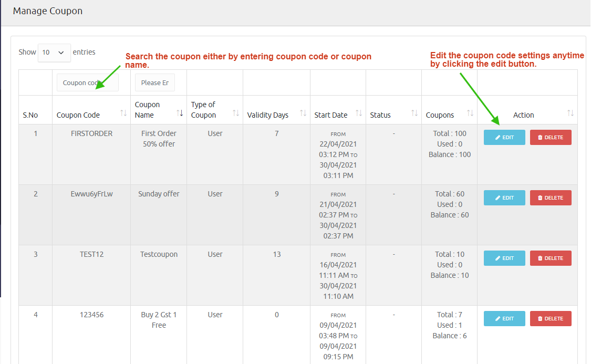Edit the 123456 coupon
Viewport: 591px width, 364px height.
click(x=504, y=319)
